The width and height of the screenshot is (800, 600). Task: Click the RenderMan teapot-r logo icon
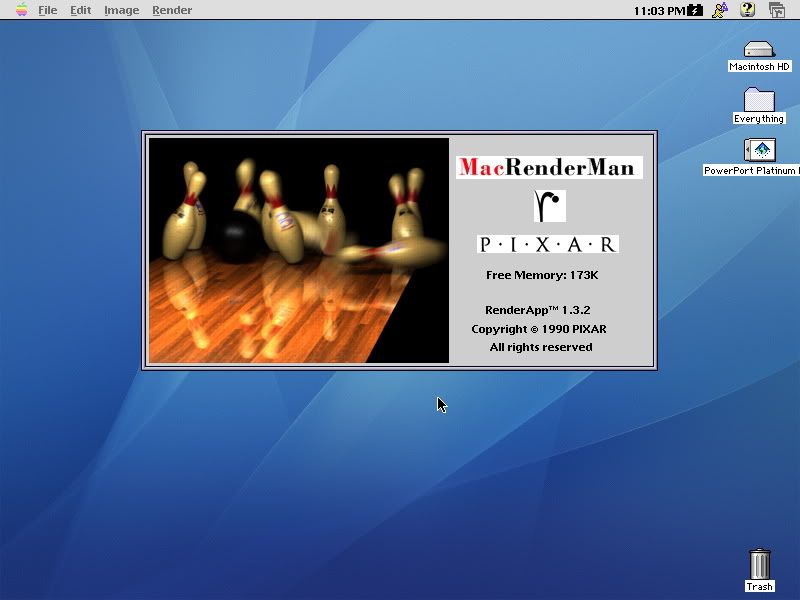549,206
